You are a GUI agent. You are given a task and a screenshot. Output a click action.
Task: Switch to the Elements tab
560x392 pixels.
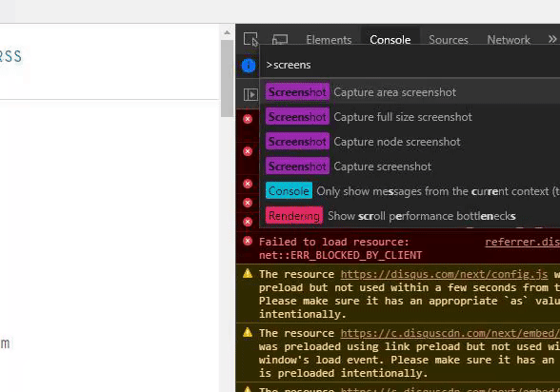pos(329,40)
